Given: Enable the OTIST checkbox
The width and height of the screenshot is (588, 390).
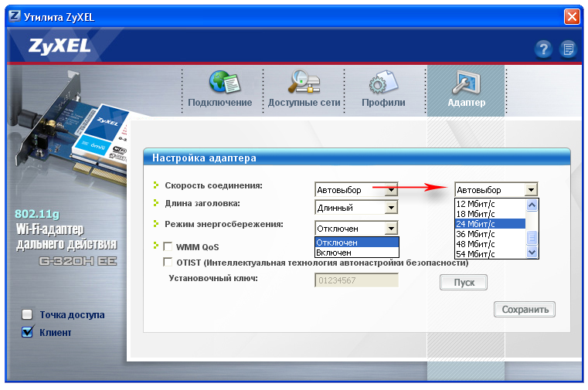Looking at the screenshot, I should coord(168,262).
